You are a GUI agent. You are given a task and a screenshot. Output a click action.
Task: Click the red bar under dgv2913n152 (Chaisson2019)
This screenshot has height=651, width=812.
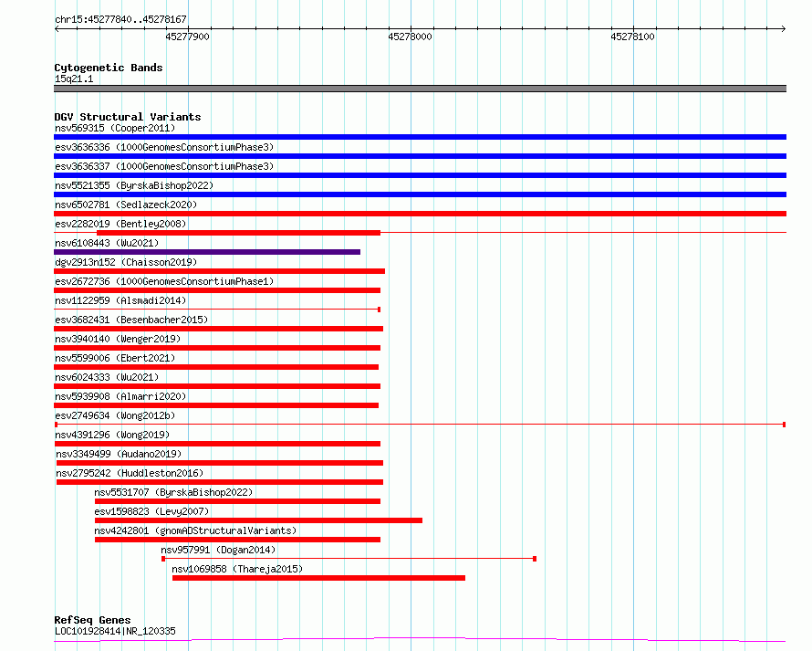tap(220, 271)
